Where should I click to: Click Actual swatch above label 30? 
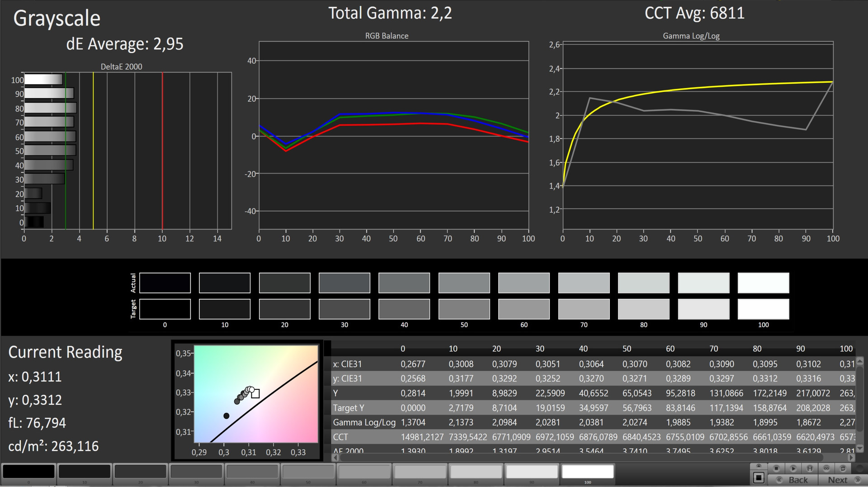point(344,283)
